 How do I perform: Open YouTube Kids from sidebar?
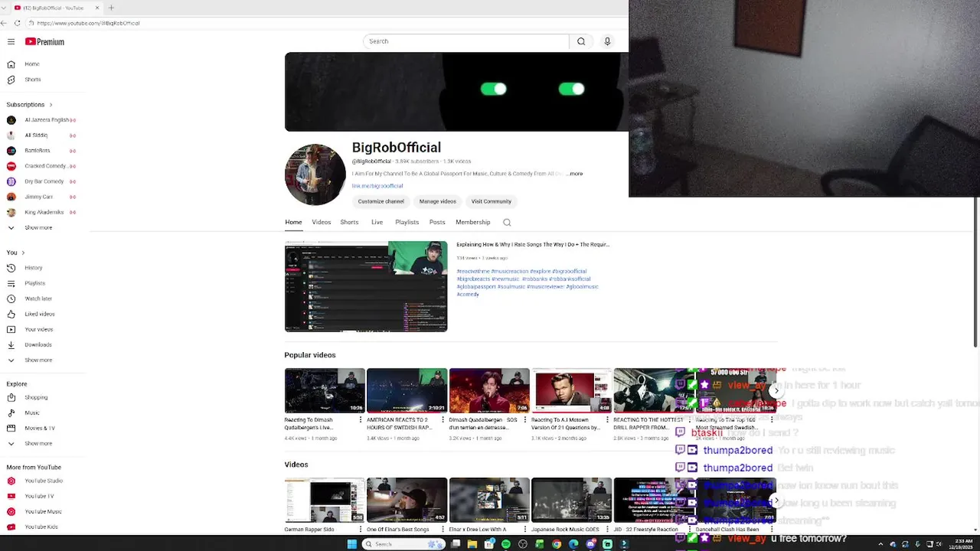(41, 527)
